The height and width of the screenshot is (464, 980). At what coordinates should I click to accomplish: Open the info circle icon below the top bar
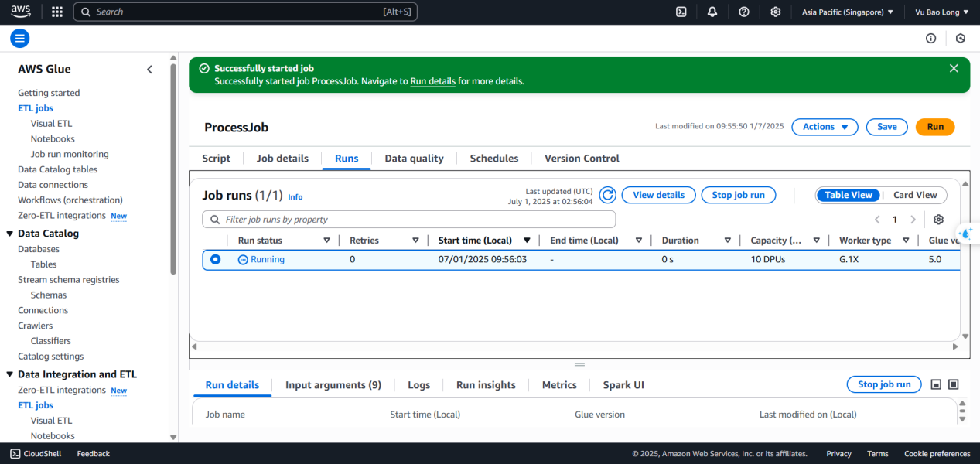click(931, 38)
